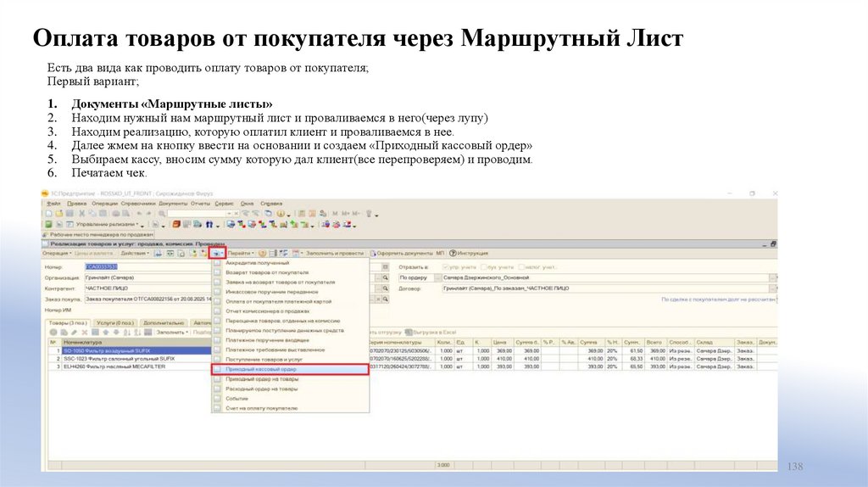The height and width of the screenshot is (487, 868).
Task: Open the По ордеру selector
Action: [419, 277]
